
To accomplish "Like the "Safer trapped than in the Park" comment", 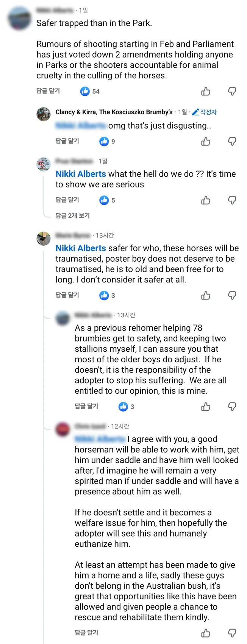I will point(206,91).
